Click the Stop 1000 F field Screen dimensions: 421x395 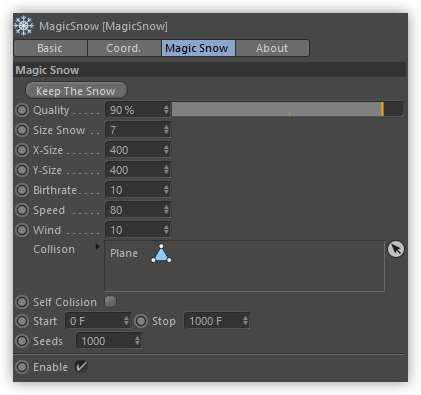(217, 321)
